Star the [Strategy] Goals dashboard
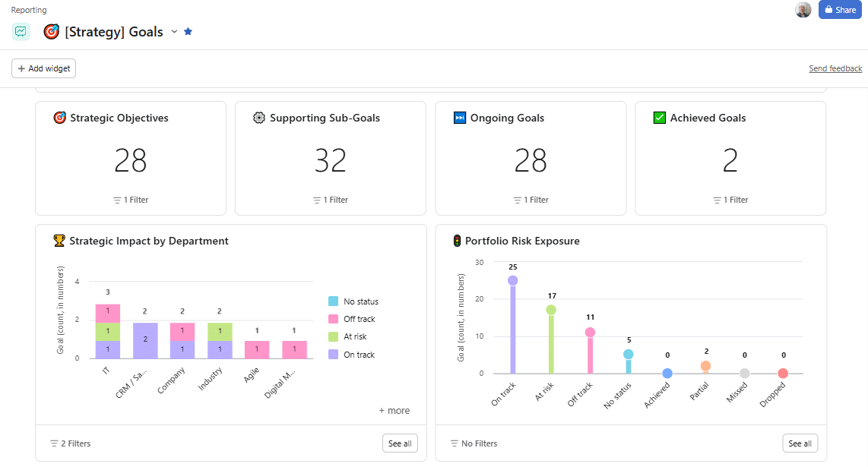 pos(188,32)
